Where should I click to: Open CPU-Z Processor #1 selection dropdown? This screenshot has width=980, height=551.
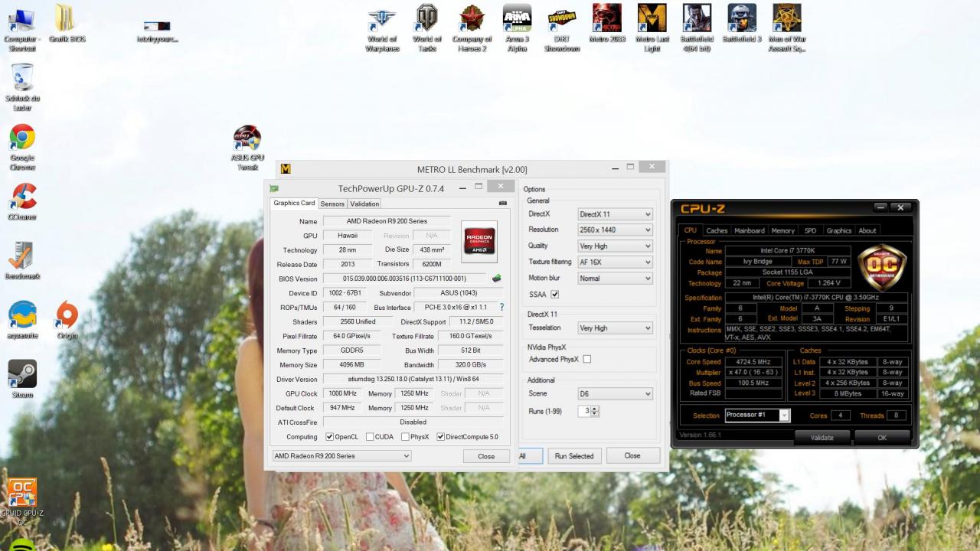pos(757,415)
